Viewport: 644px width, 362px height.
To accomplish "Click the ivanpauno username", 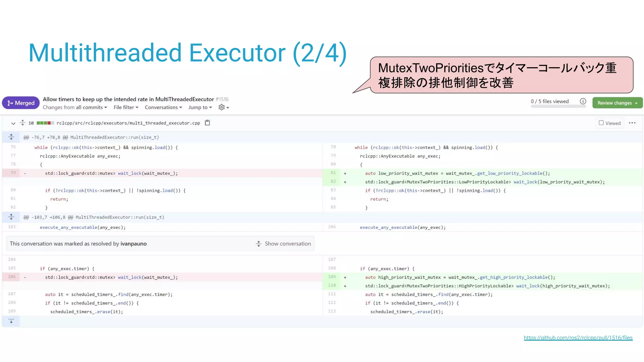I will pyautogui.click(x=133, y=244).
